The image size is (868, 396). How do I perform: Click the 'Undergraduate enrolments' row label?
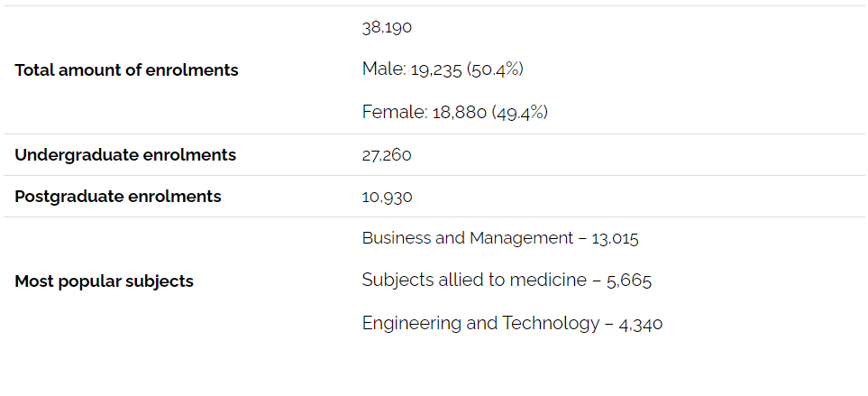point(125,155)
